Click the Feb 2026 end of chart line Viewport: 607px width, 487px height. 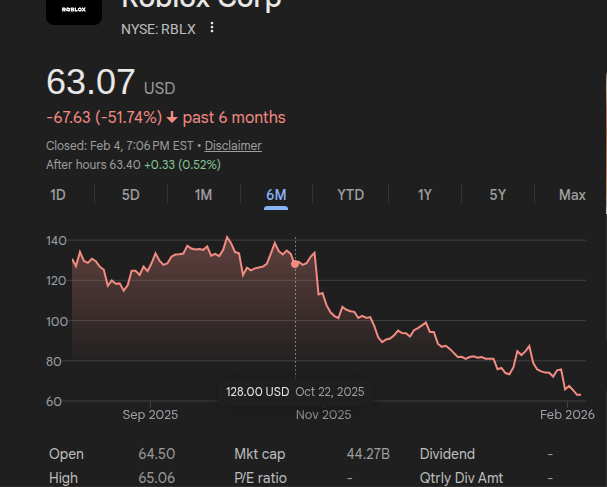pyautogui.click(x=580, y=395)
